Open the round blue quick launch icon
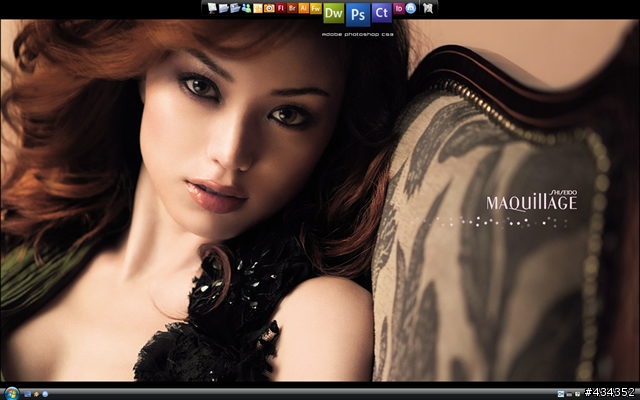The width and height of the screenshot is (640, 400). point(45,394)
